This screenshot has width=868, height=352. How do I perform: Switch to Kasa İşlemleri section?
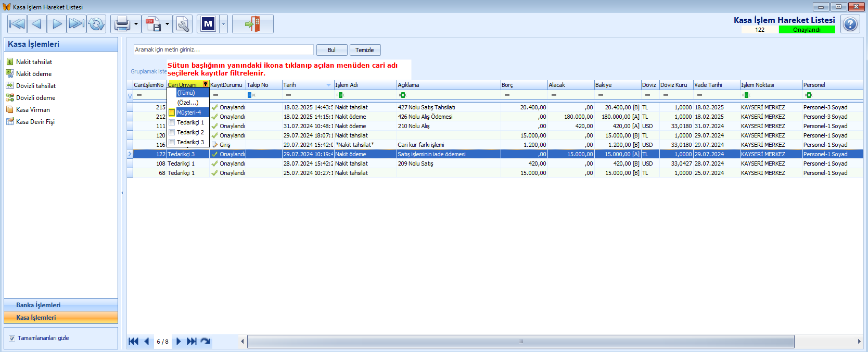point(61,318)
